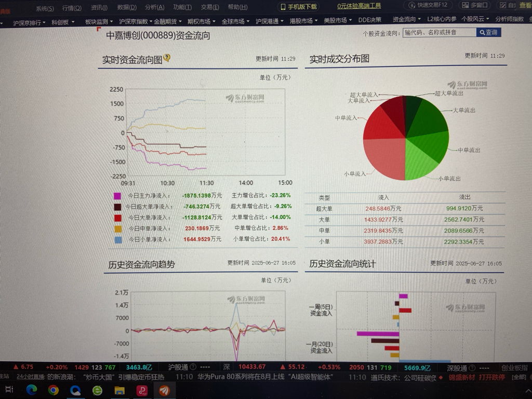Expand the 资金流向 dropdown
Image resolution: width=532 pixels, height=399 pixels.
pyautogui.click(x=406, y=19)
